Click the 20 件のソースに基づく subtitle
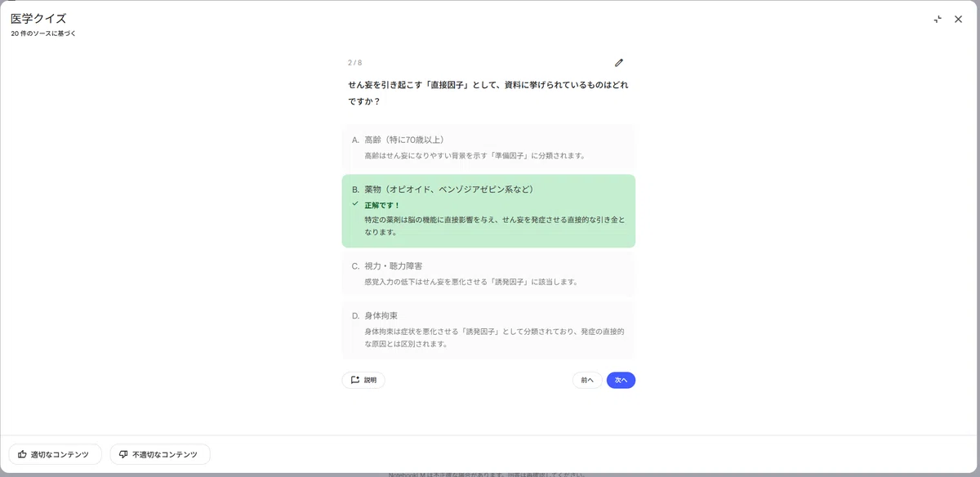The width and height of the screenshot is (980, 477). [x=43, y=33]
